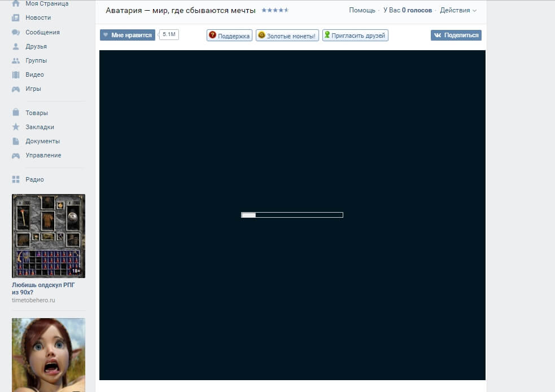The height and width of the screenshot is (392, 555).
Task: Click the speech bubble icon for Сообщения
Action: (x=16, y=32)
